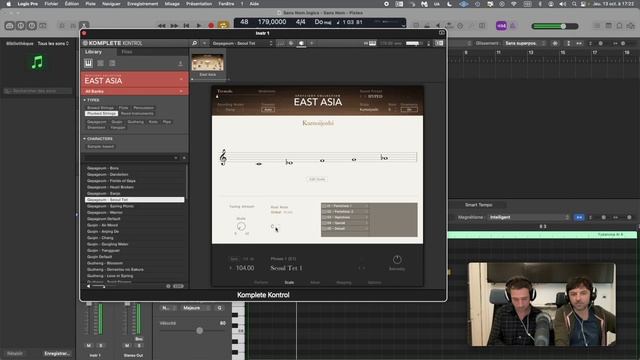This screenshot has height=360, width=640.
Task: Select the Gayageum sub-type tag
Action: [x=97, y=122]
